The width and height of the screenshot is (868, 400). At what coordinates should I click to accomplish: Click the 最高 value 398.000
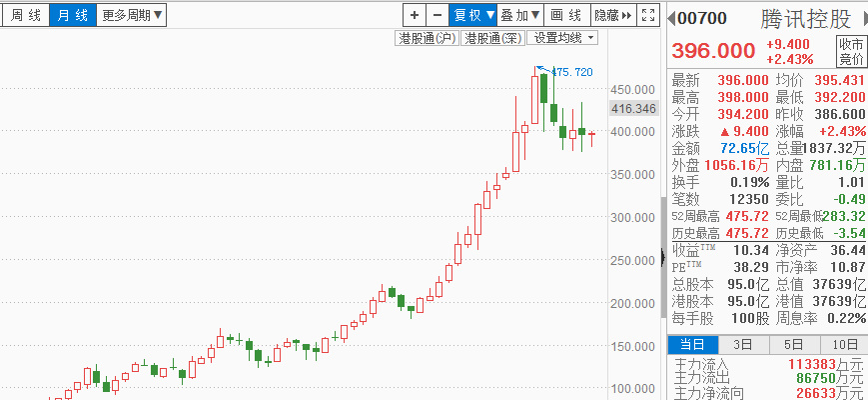pyautogui.click(x=743, y=98)
